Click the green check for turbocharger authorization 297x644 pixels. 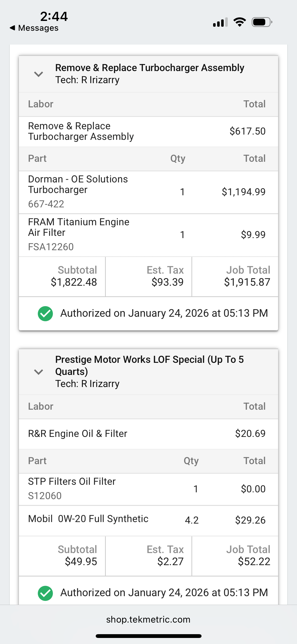pyautogui.click(x=45, y=314)
